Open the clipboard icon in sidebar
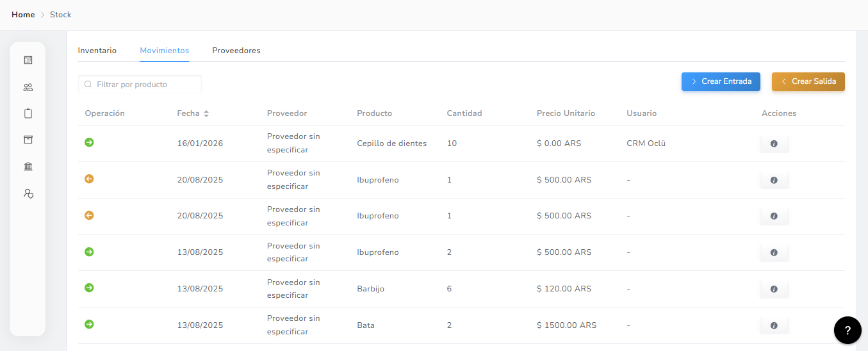 [x=28, y=113]
